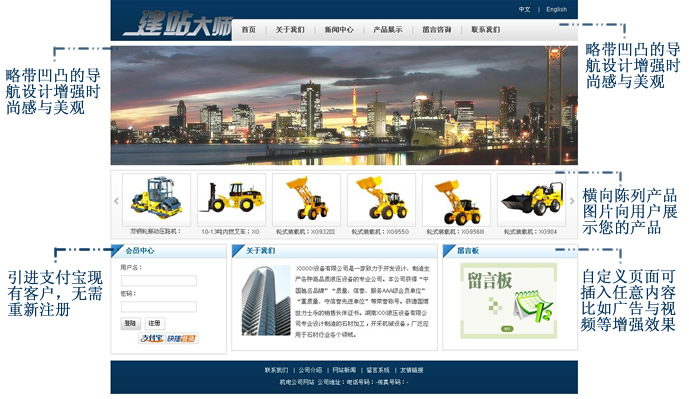Click the blue corner icon beside 会员中心
Screen dimensions: 689x399
tap(117, 250)
